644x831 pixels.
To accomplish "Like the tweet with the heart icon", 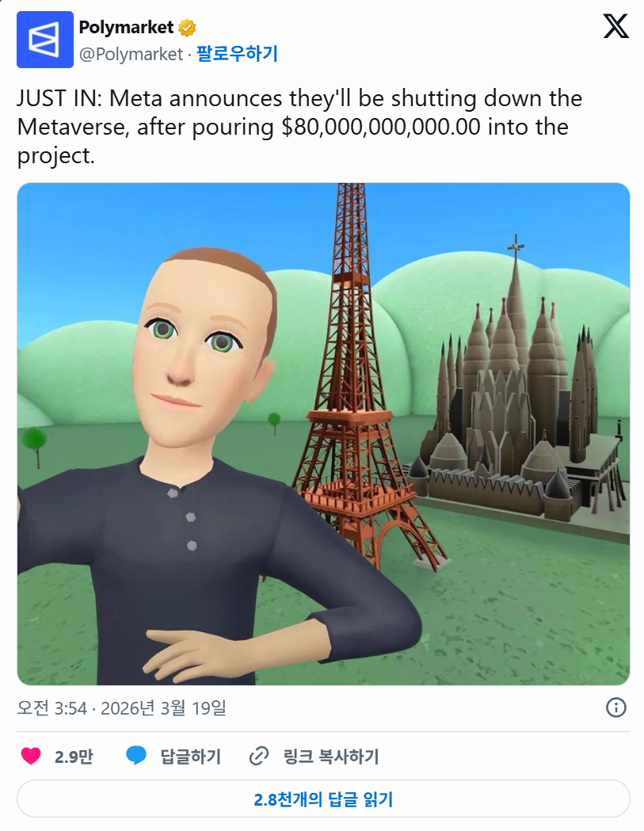I will (31, 756).
